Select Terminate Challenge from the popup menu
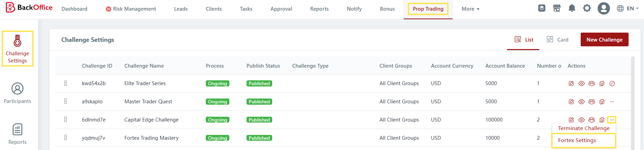The image size is (644, 150). coord(584,128)
